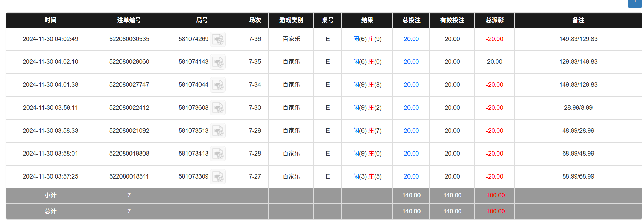Open the 20.00 total bet link for 7-35
The image size is (644, 220).
point(411,62)
